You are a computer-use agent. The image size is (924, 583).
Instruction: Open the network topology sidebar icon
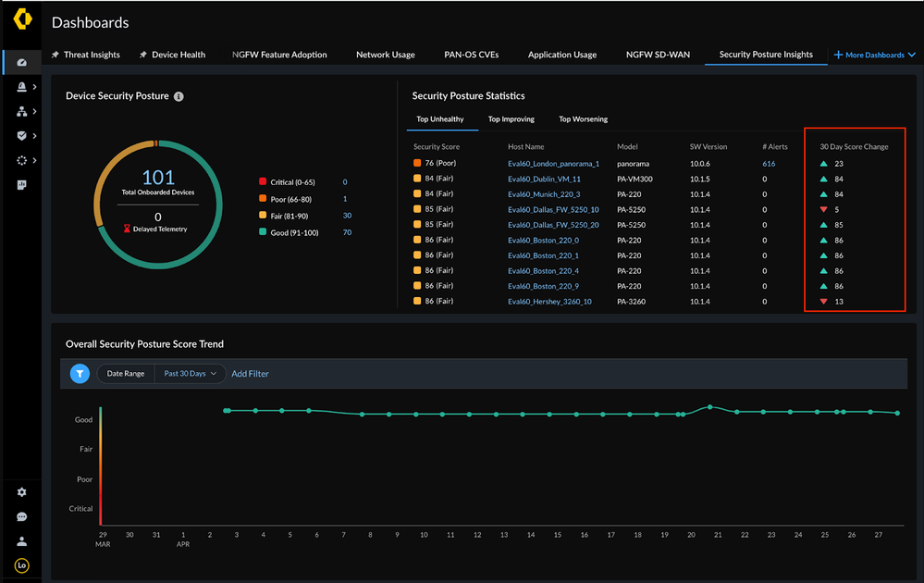pyautogui.click(x=21, y=112)
